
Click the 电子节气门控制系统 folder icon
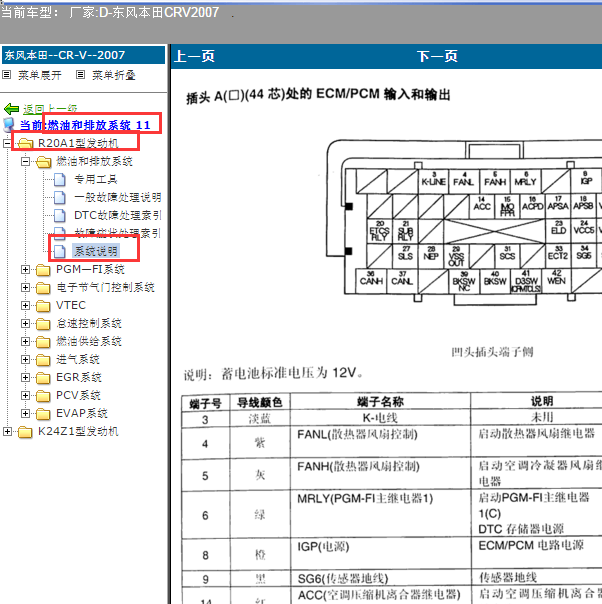click(43, 288)
